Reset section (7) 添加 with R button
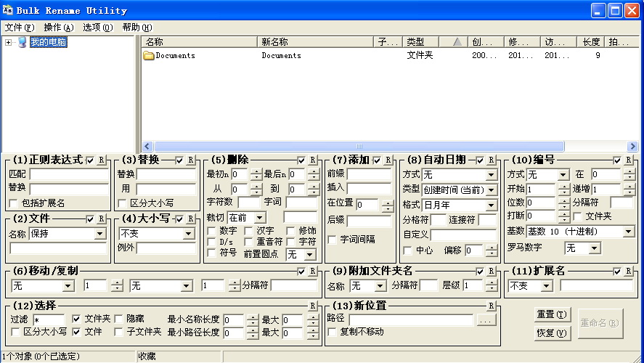 [388, 160]
